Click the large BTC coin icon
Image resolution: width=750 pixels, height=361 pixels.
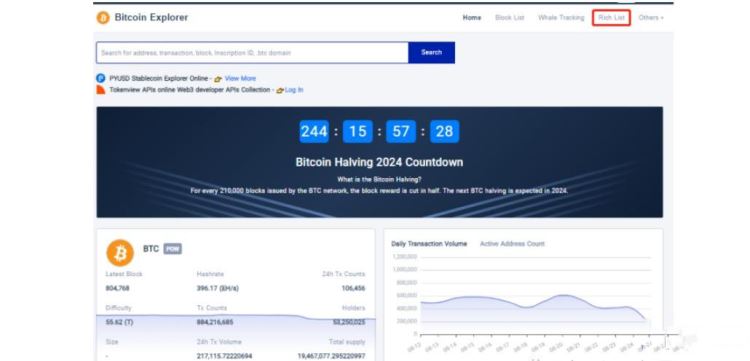(x=120, y=253)
